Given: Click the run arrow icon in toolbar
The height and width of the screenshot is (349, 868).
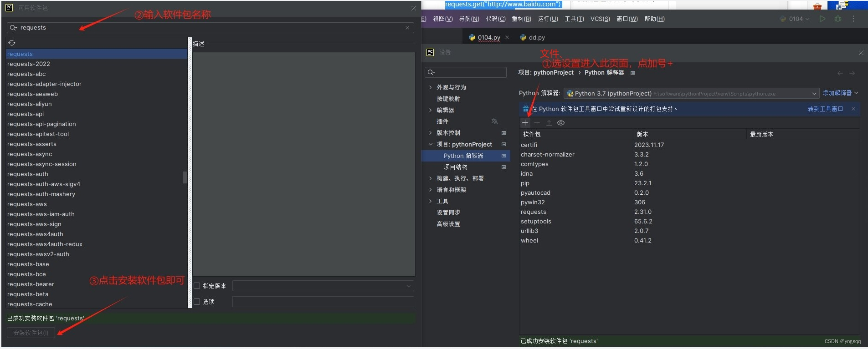Looking at the screenshot, I should 822,19.
